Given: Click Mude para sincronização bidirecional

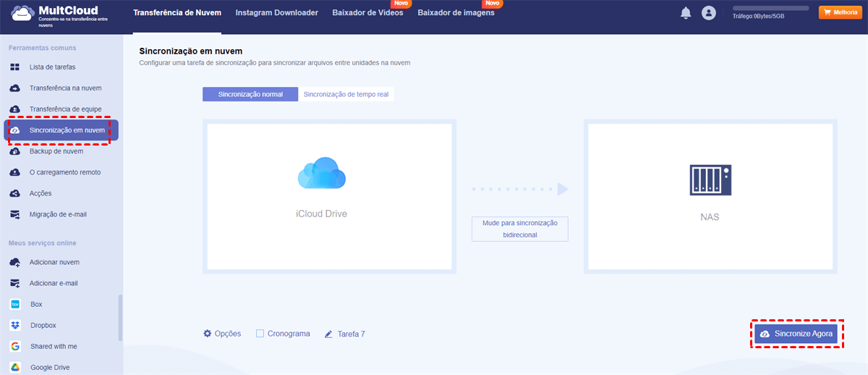Looking at the screenshot, I should coord(520,229).
